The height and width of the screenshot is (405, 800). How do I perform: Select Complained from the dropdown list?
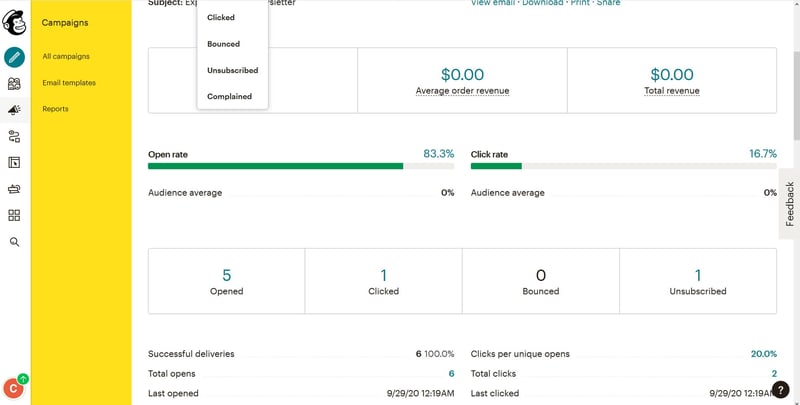coord(229,97)
